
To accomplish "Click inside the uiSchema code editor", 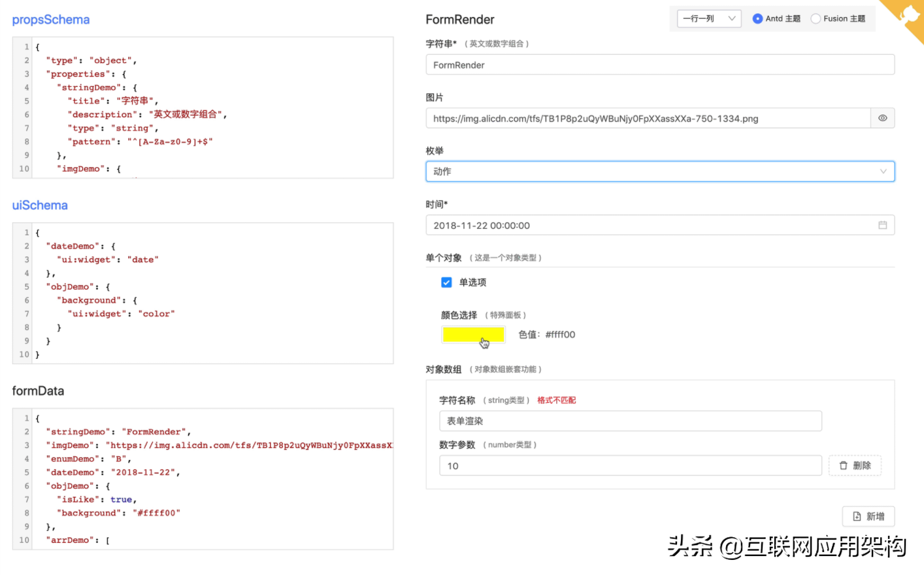I will pyautogui.click(x=203, y=293).
